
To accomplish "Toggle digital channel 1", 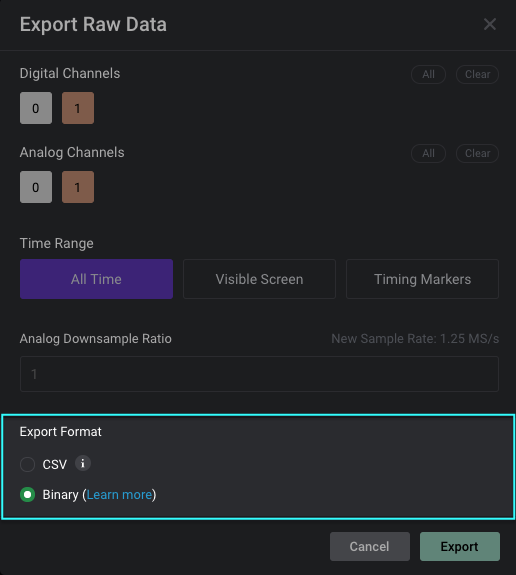I will point(78,108).
